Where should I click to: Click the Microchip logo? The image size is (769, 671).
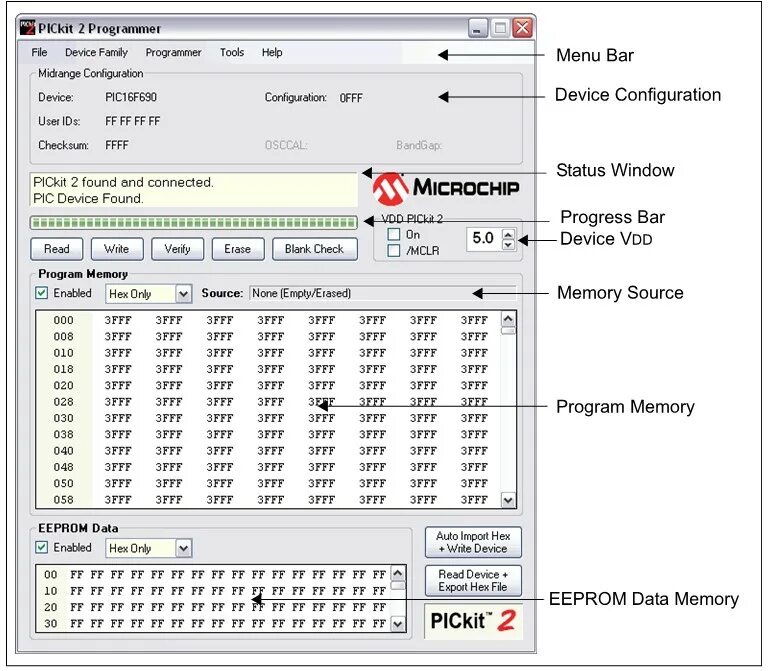coord(445,188)
